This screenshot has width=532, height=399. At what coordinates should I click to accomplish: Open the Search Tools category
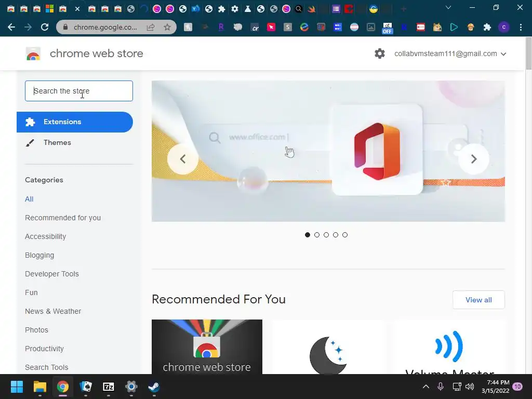click(x=46, y=367)
